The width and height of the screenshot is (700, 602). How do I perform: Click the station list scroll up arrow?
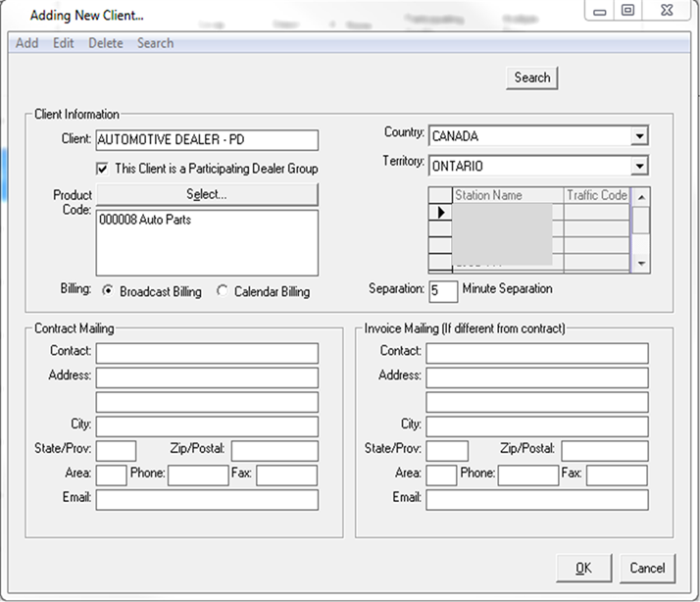point(641,196)
